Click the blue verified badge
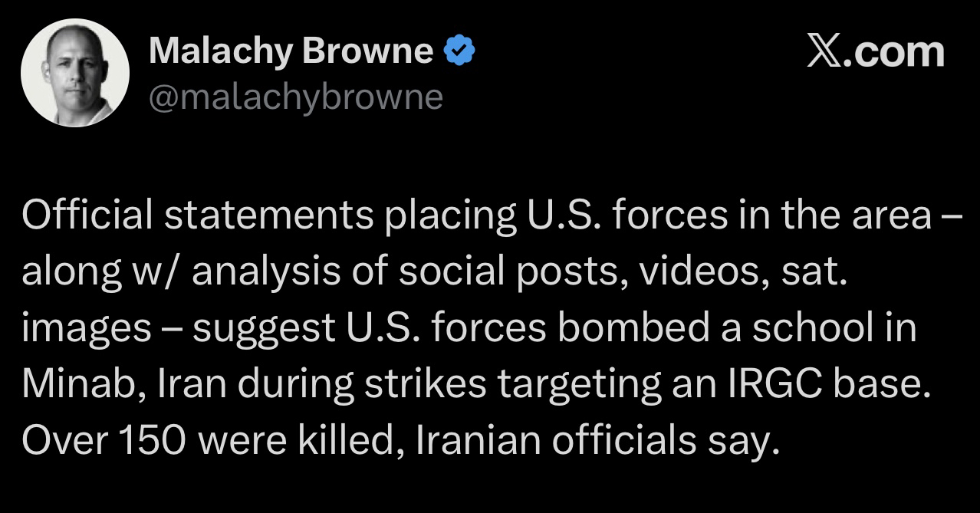The height and width of the screenshot is (513, 980). coord(460,51)
